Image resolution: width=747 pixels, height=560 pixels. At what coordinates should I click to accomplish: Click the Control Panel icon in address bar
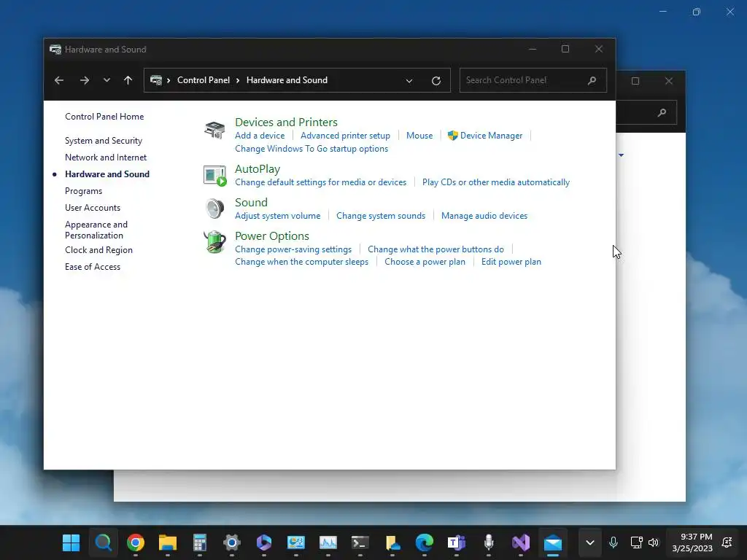[x=156, y=80]
